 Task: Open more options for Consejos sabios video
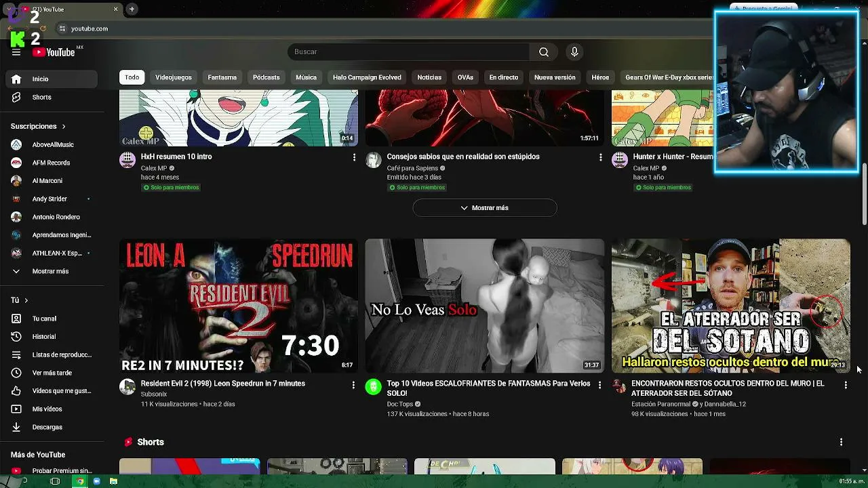600,157
